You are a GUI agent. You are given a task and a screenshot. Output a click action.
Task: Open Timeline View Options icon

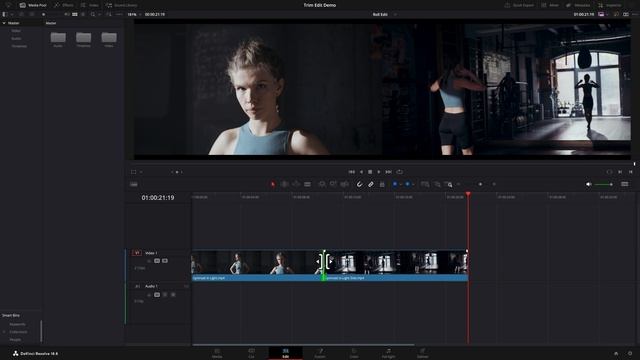(x=133, y=184)
